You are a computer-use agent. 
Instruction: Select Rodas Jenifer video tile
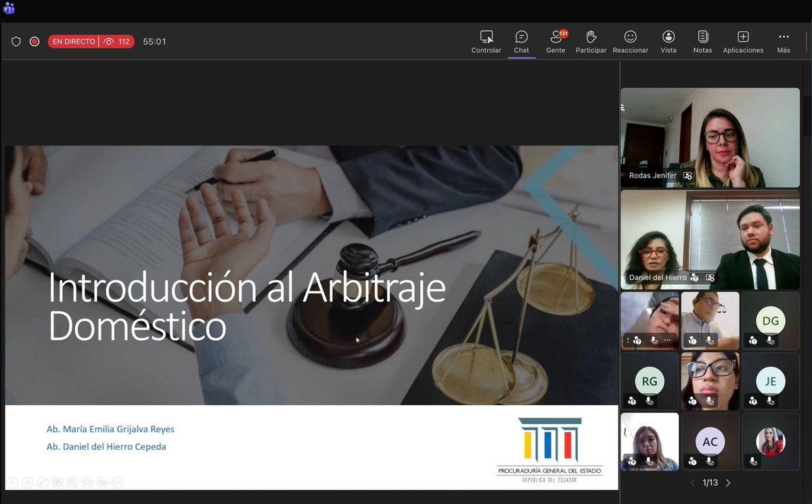(710, 137)
